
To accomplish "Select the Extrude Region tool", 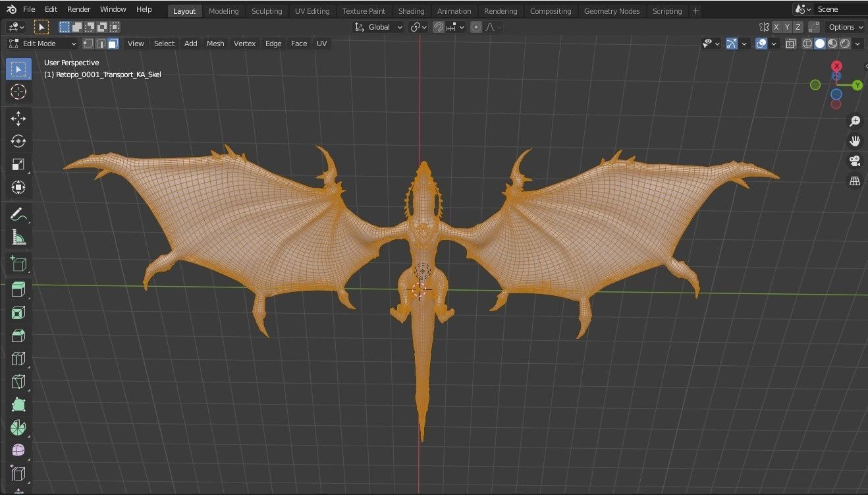I will [x=18, y=289].
